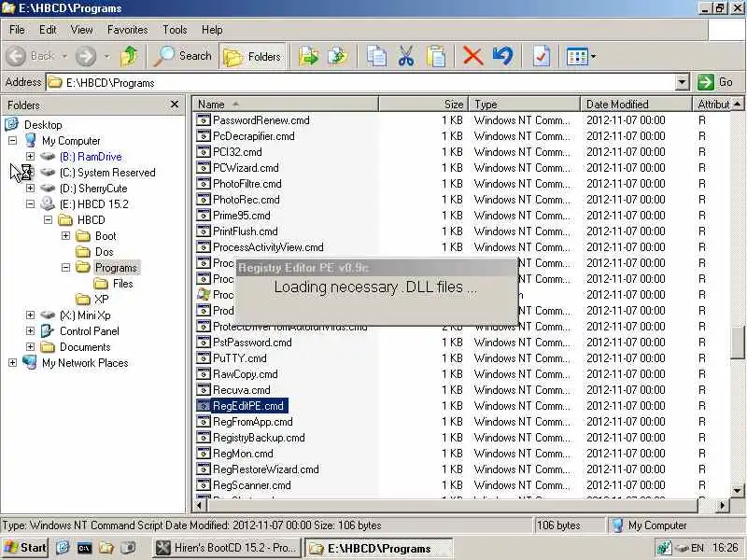
Task: Open the Views dropdown button
Action: 581,56
